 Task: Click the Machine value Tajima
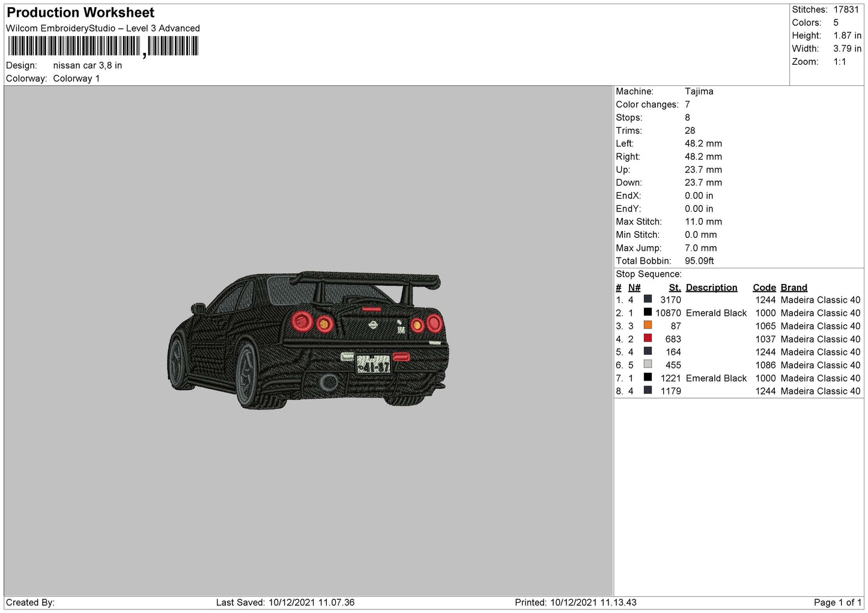click(x=699, y=91)
